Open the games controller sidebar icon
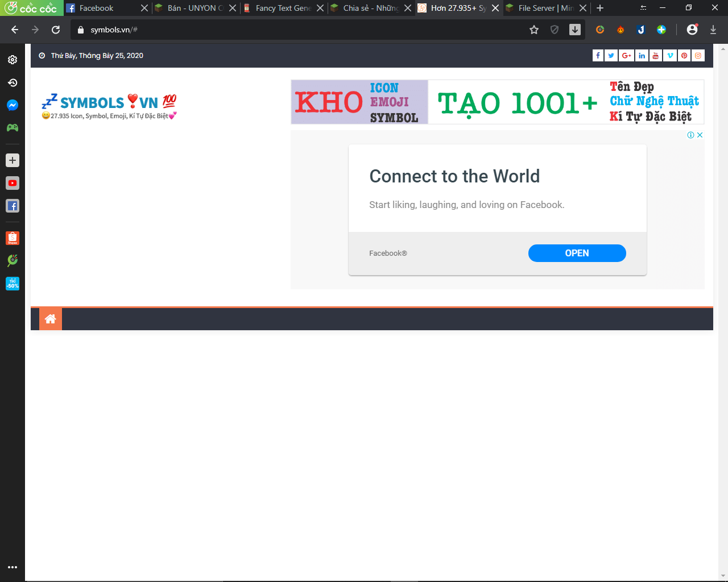The image size is (728, 582). coord(13,128)
